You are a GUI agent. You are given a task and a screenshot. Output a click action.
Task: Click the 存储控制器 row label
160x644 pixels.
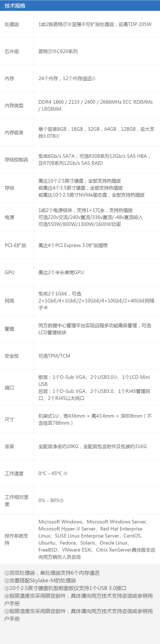[16, 160]
